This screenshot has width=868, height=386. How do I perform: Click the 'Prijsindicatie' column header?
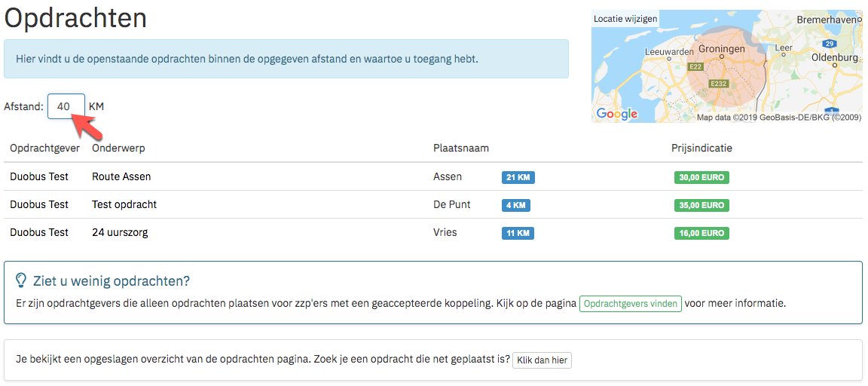coord(702,149)
